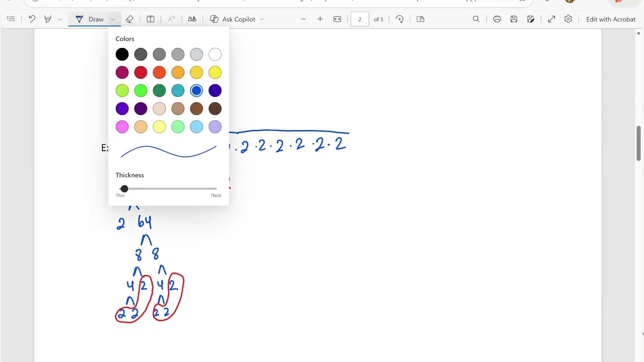Choose the dark brown swatch

click(x=215, y=109)
